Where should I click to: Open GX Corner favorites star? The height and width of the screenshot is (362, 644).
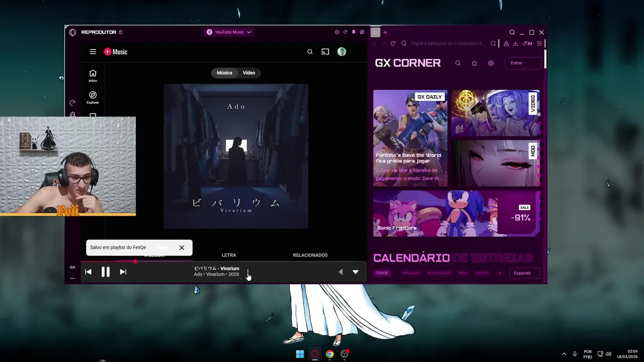pos(474,63)
